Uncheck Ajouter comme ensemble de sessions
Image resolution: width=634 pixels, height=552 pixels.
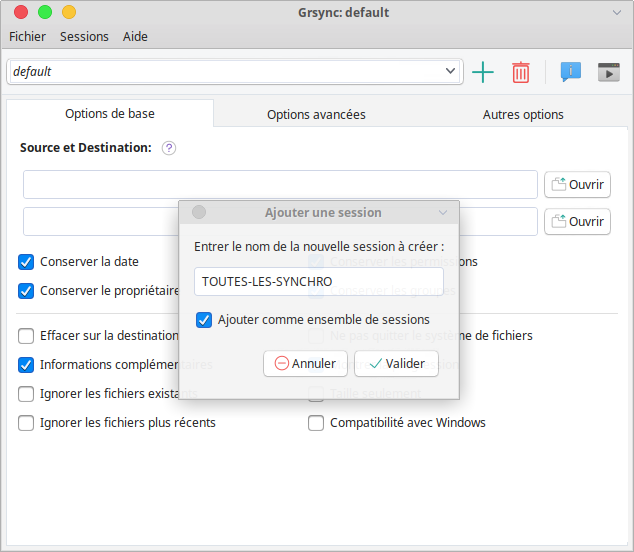pyautogui.click(x=204, y=320)
